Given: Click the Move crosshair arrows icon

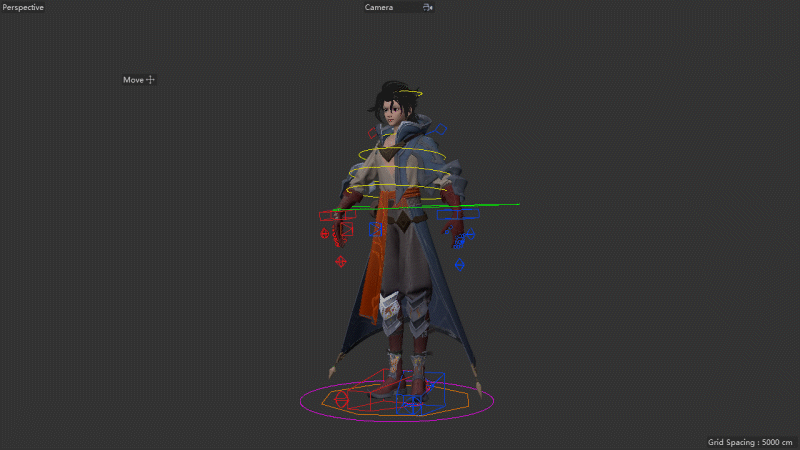Looking at the screenshot, I should click(151, 80).
